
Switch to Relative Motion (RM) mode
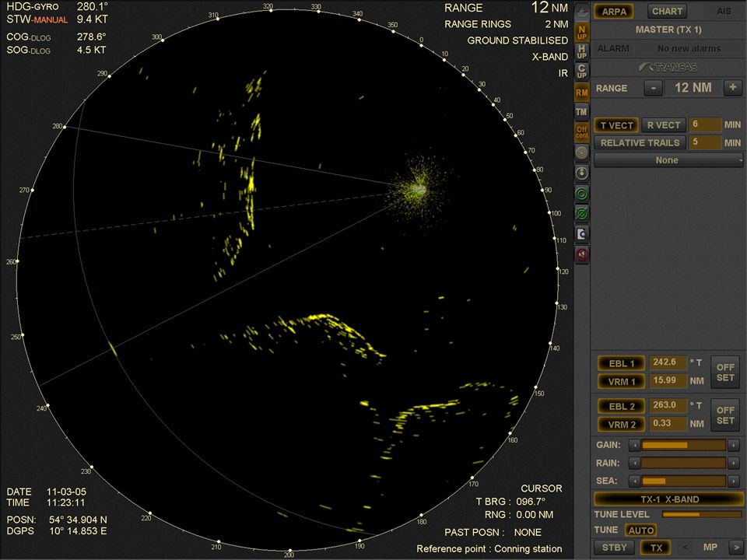pos(582,93)
